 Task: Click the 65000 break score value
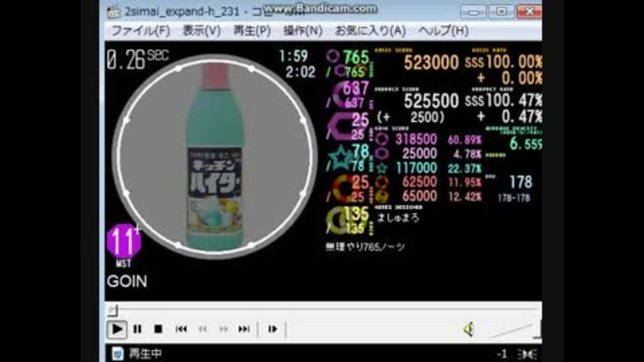pos(419,196)
